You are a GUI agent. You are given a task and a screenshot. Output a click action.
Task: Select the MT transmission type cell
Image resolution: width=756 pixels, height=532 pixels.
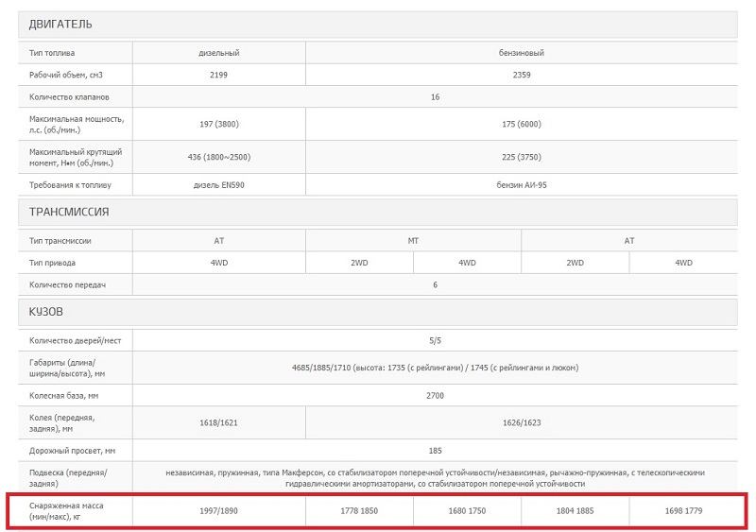coord(413,241)
